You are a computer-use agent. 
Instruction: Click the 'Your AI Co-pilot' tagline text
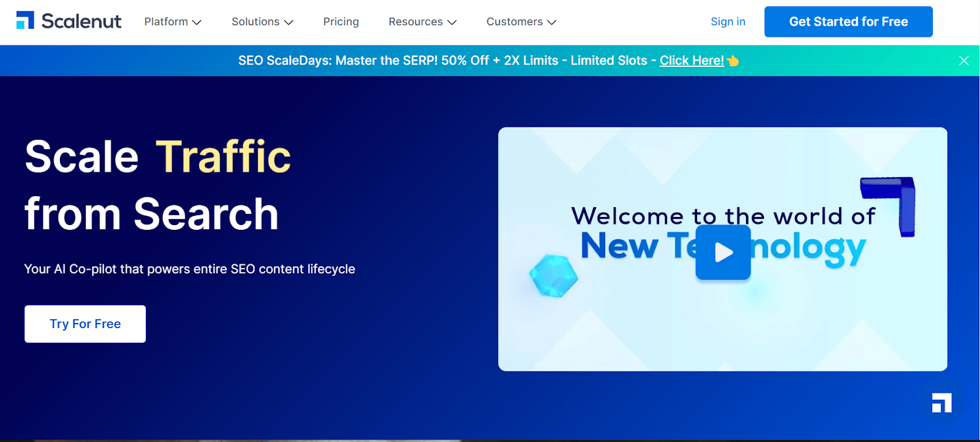click(189, 269)
